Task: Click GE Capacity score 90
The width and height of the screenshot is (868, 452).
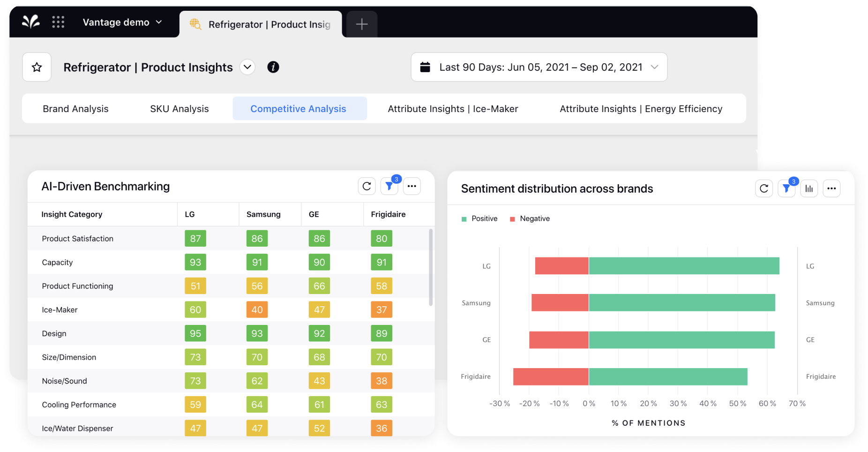Action: pos(319,263)
